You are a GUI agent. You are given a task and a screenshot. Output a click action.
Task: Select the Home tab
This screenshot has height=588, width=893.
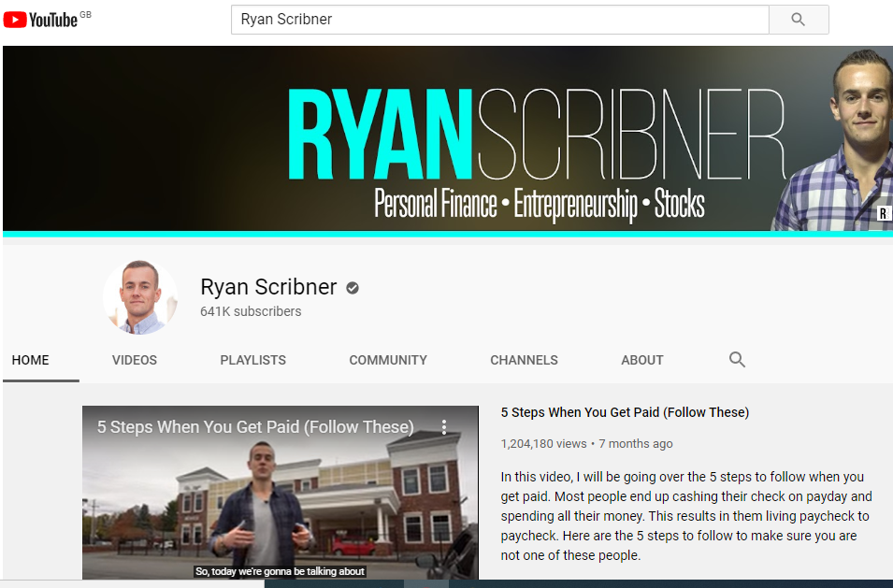click(30, 360)
